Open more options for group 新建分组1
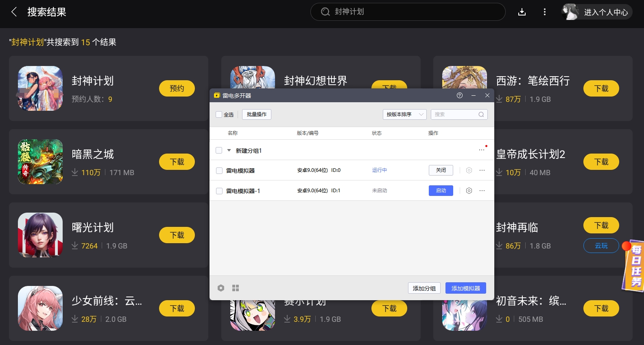 point(482,150)
